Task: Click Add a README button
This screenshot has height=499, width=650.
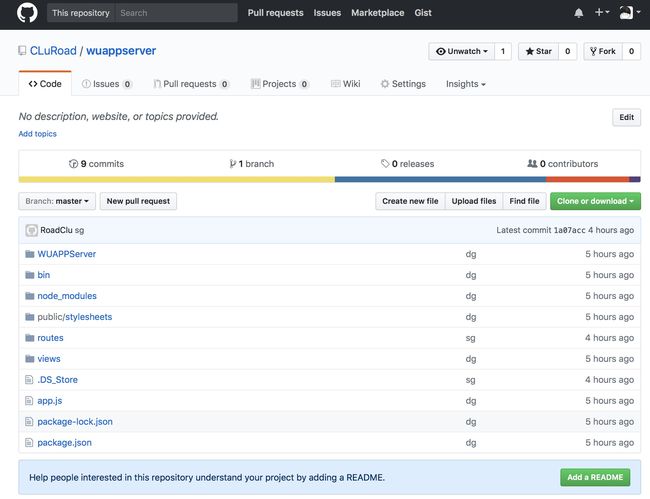Action: pyautogui.click(x=595, y=477)
